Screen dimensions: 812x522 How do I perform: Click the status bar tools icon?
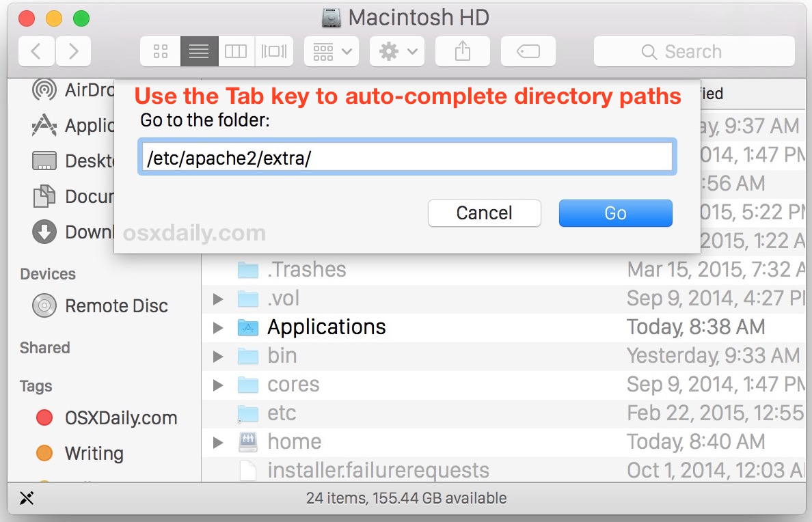[27, 498]
